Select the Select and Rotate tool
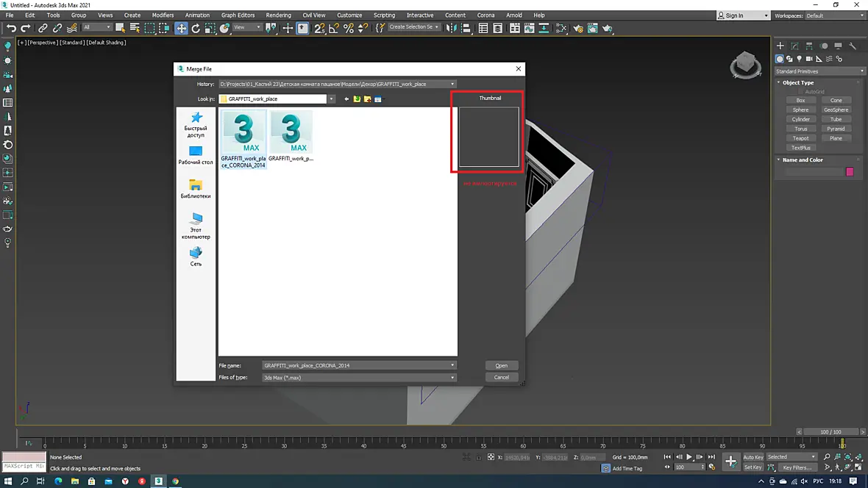Image resolution: width=868 pixels, height=488 pixels. pyautogui.click(x=196, y=28)
